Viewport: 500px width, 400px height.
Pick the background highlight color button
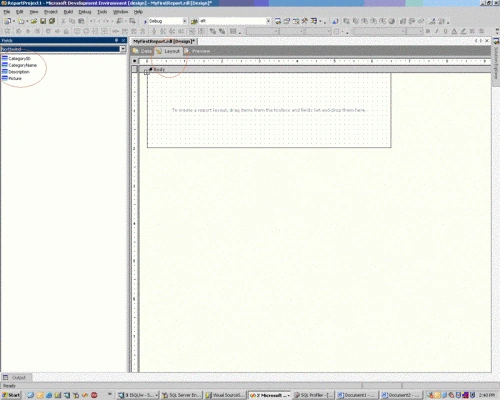point(463,31)
